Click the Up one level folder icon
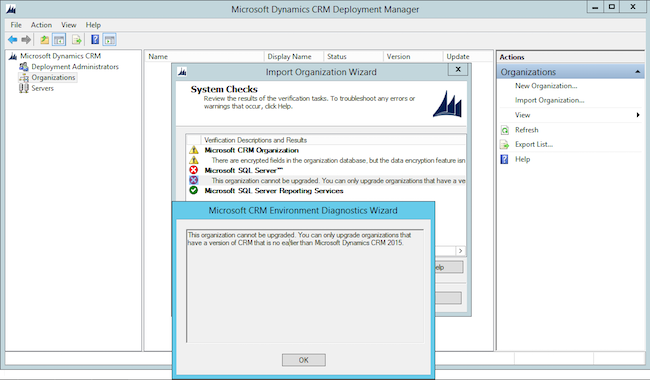Screen dimensions: 650x380 click(x=44, y=40)
